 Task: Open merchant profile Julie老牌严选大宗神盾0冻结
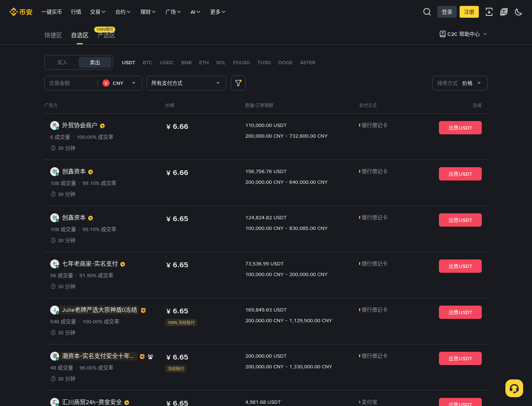99,310
